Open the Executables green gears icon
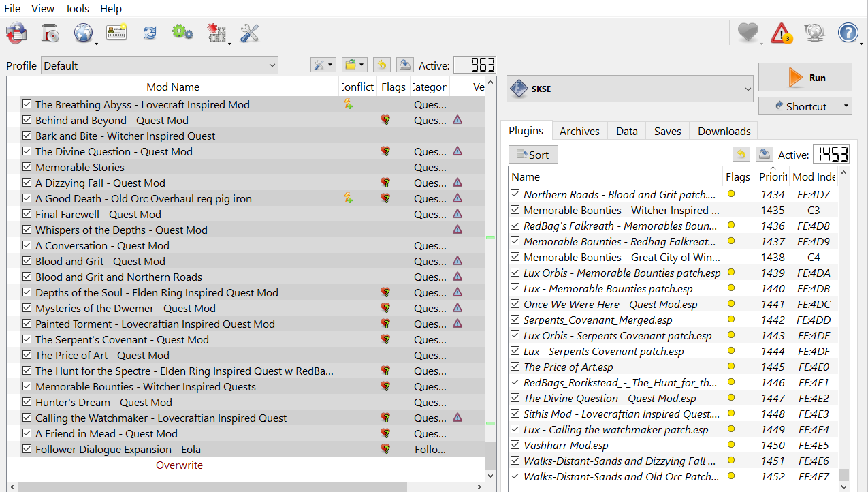 [182, 32]
